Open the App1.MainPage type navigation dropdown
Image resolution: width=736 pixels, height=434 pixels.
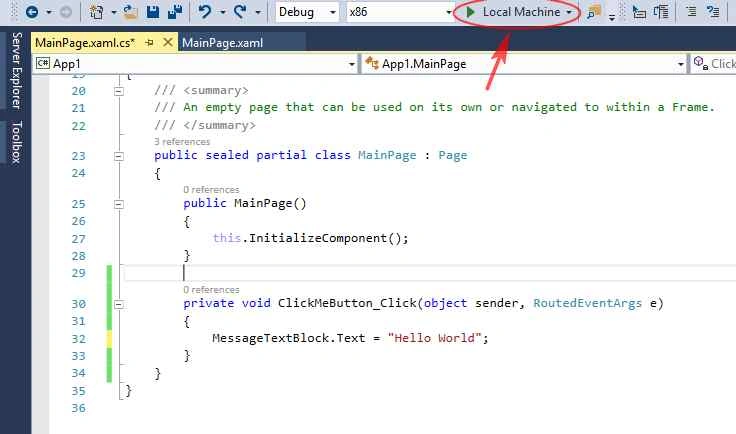(x=524, y=64)
